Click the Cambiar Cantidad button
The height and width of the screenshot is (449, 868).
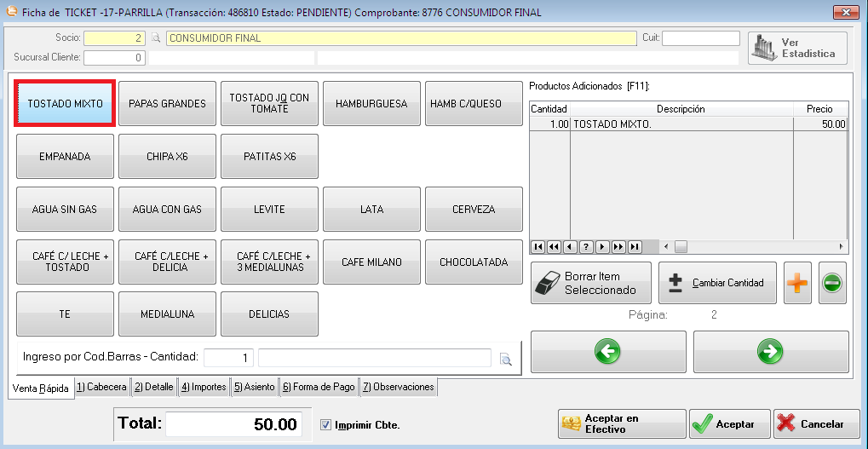coord(717,284)
